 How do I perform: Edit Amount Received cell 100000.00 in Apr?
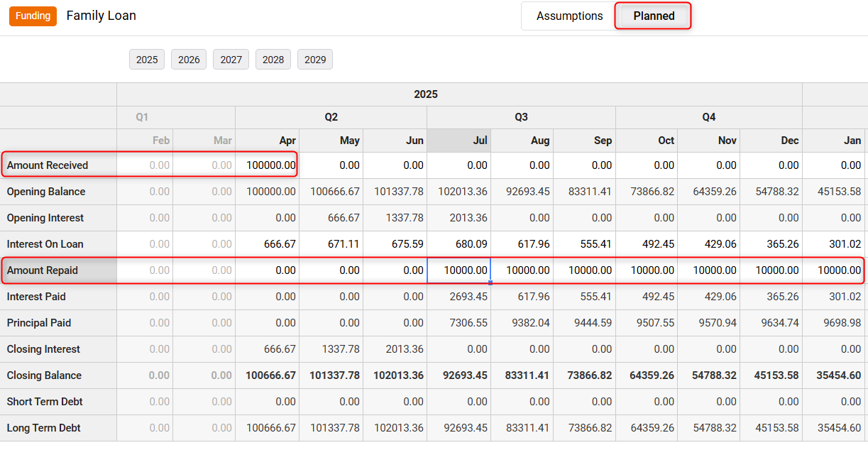(x=268, y=165)
